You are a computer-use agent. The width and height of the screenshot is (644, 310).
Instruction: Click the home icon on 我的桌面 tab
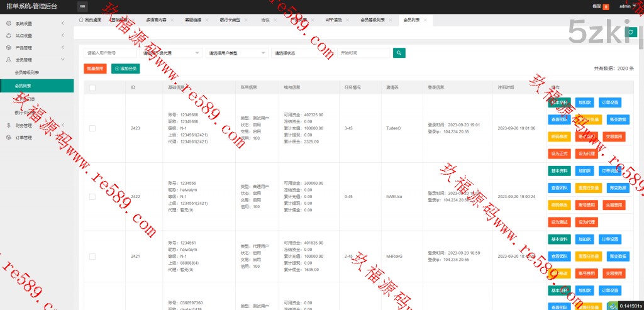(81, 20)
